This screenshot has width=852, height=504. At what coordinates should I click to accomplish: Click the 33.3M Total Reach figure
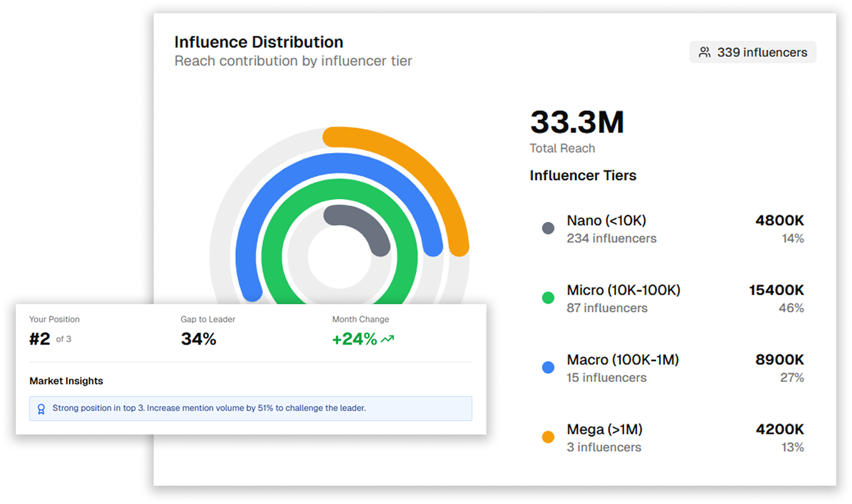576,122
